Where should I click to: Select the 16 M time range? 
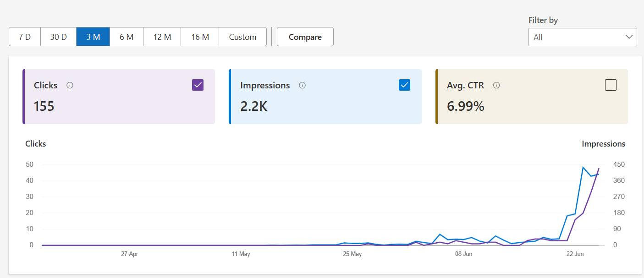[x=200, y=37]
